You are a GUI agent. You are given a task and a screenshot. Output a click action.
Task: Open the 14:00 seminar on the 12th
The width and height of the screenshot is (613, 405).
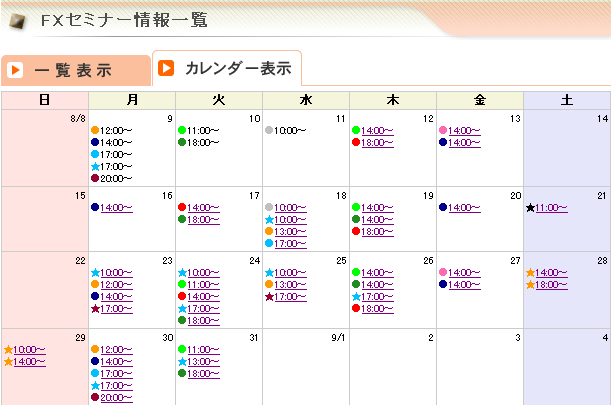point(377,131)
